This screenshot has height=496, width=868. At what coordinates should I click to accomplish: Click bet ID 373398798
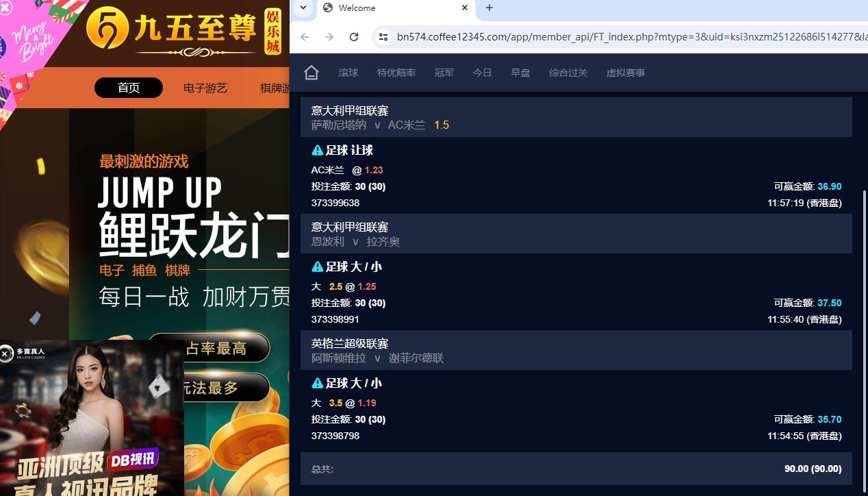point(335,436)
